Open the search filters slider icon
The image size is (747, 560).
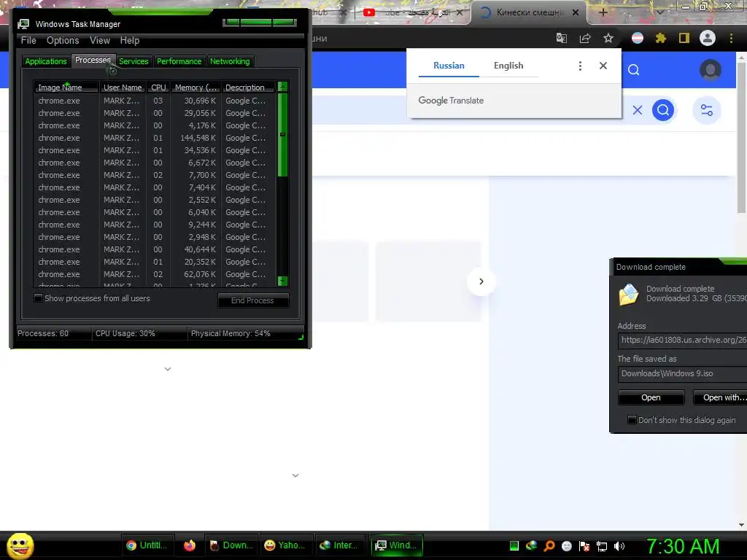tap(707, 111)
